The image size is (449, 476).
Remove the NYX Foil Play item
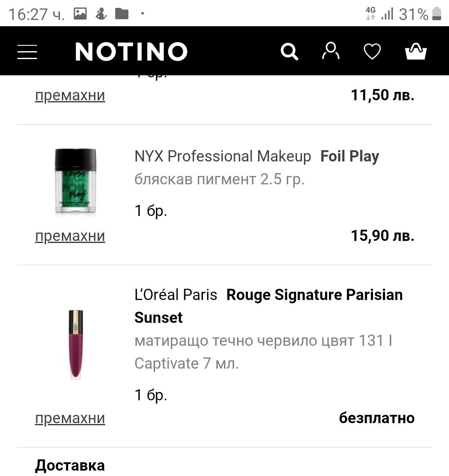tap(70, 236)
